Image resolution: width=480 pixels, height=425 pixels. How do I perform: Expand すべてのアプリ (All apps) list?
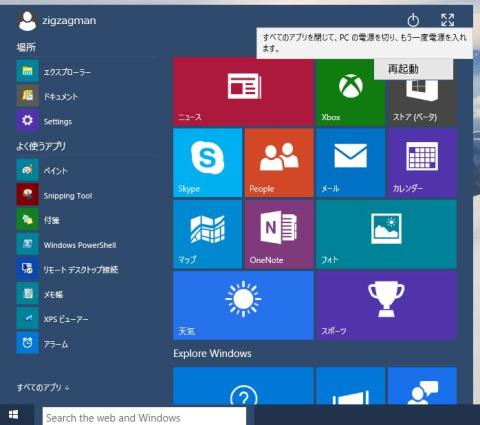click(x=43, y=387)
